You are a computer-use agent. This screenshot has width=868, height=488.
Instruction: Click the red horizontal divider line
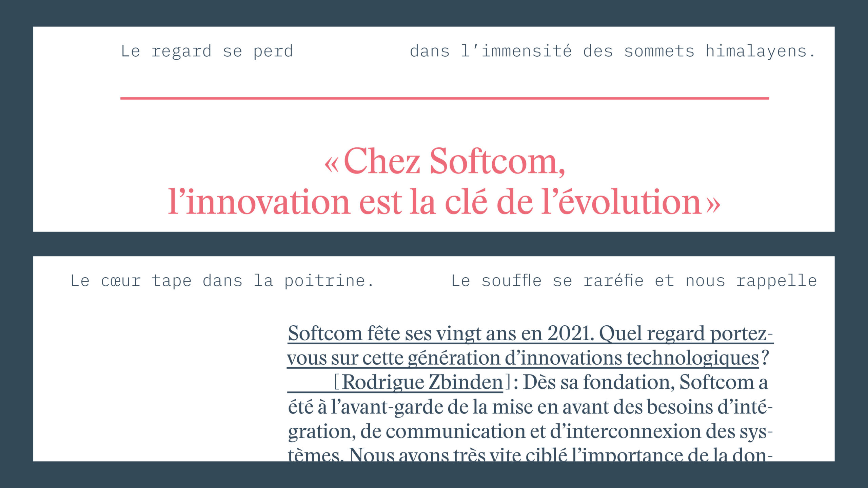[445, 98]
